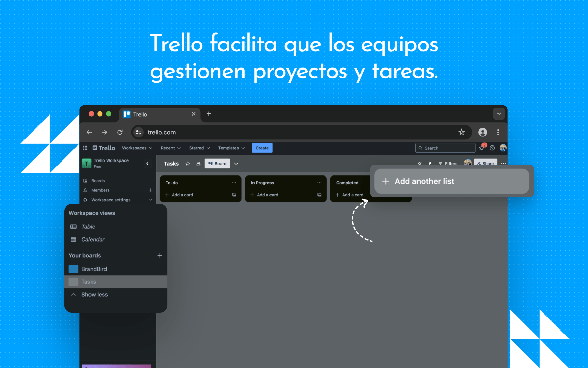The image size is (588, 368).
Task: Click the trello.com address bar
Action: coord(301,132)
